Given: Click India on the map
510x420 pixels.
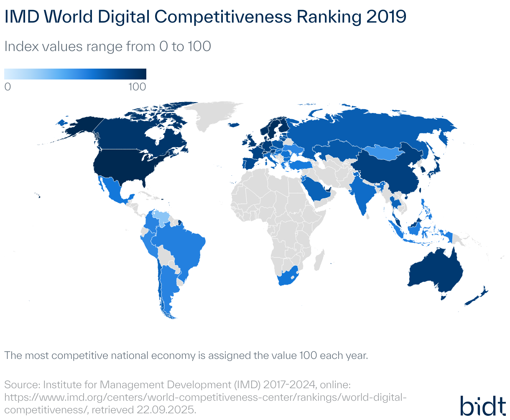Looking at the screenshot, I should click(362, 192).
